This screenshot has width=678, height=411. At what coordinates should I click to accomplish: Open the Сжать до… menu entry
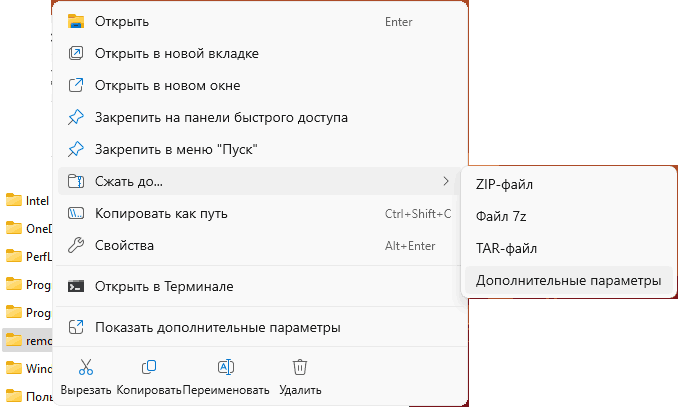point(259,181)
